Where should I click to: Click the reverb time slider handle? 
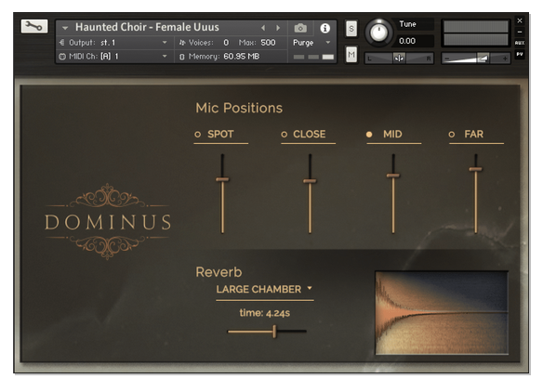coord(274,332)
